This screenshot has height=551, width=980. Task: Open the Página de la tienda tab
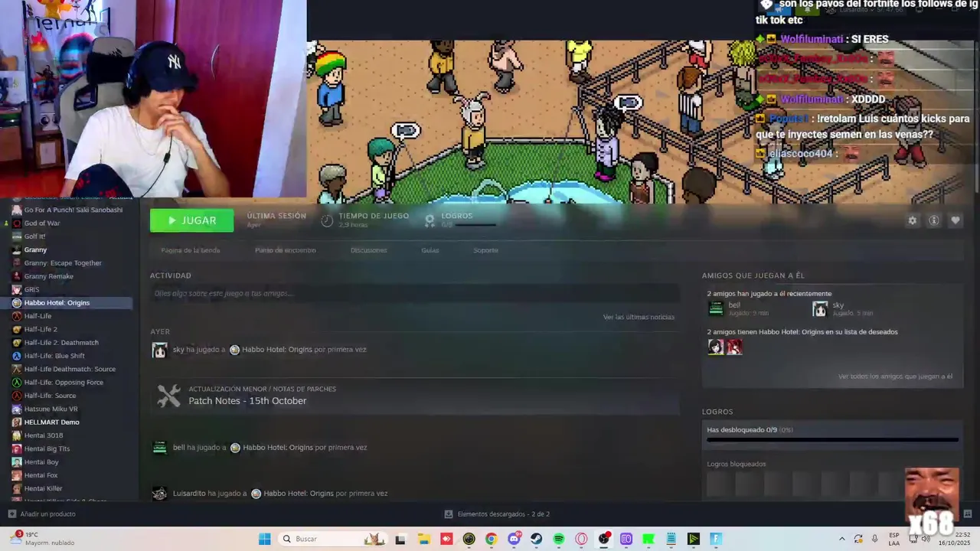[x=191, y=250]
